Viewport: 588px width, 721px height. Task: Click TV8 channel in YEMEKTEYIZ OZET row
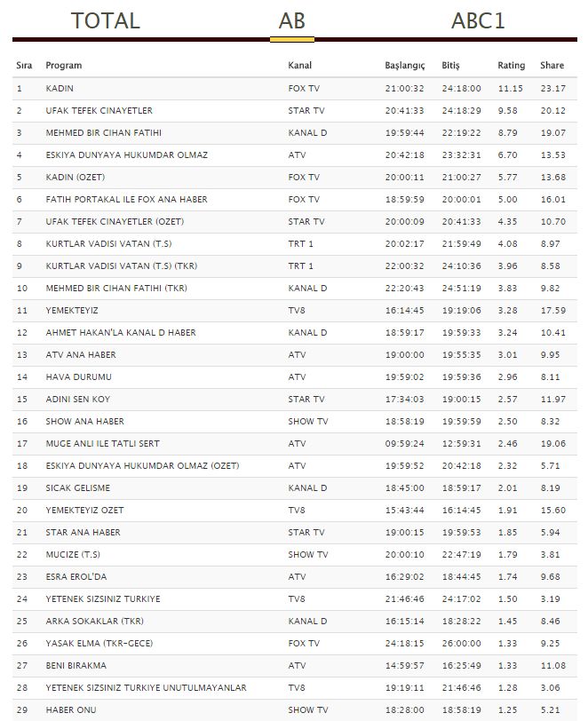point(297,511)
